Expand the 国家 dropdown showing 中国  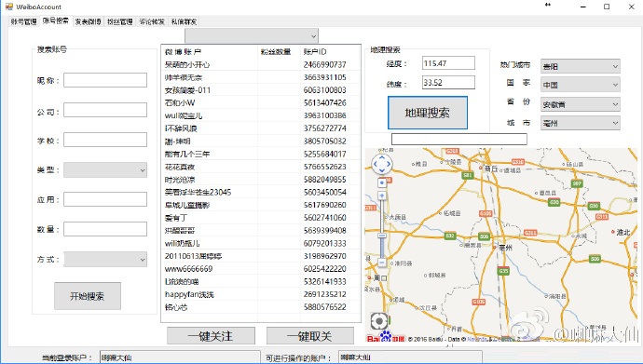(581, 85)
